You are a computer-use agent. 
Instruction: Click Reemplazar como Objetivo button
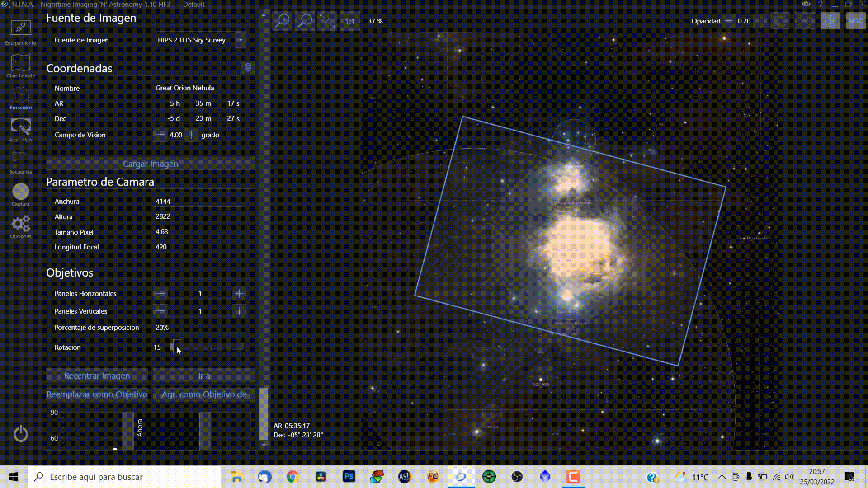tap(97, 394)
